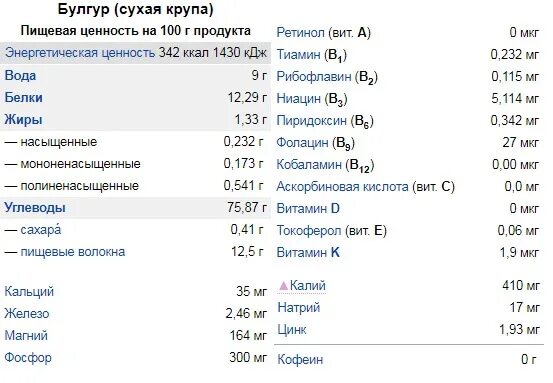Follow the Белки link

pyautogui.click(x=23, y=98)
